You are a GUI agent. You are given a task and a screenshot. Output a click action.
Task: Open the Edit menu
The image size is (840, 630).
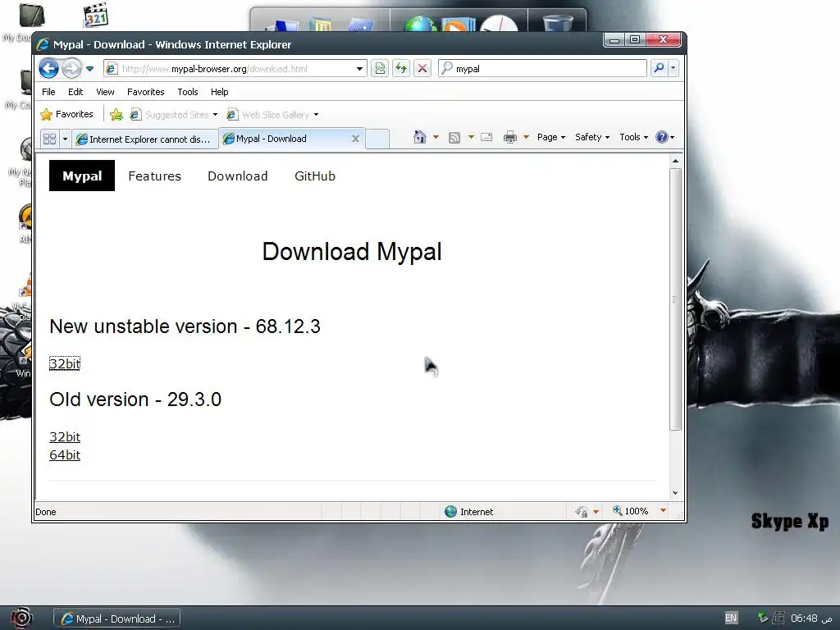[x=75, y=92]
